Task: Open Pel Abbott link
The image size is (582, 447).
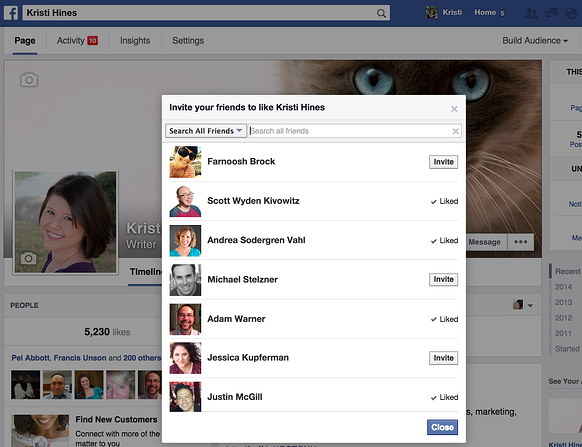Action: [x=31, y=358]
